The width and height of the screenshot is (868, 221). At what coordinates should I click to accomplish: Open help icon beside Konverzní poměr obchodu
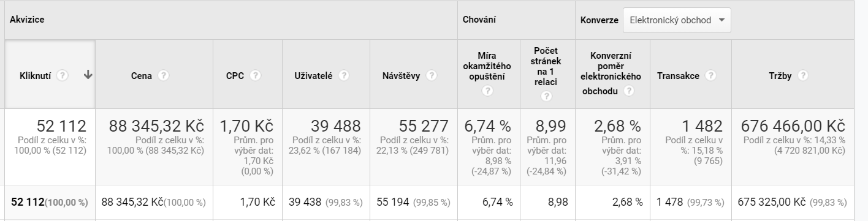coord(628,91)
